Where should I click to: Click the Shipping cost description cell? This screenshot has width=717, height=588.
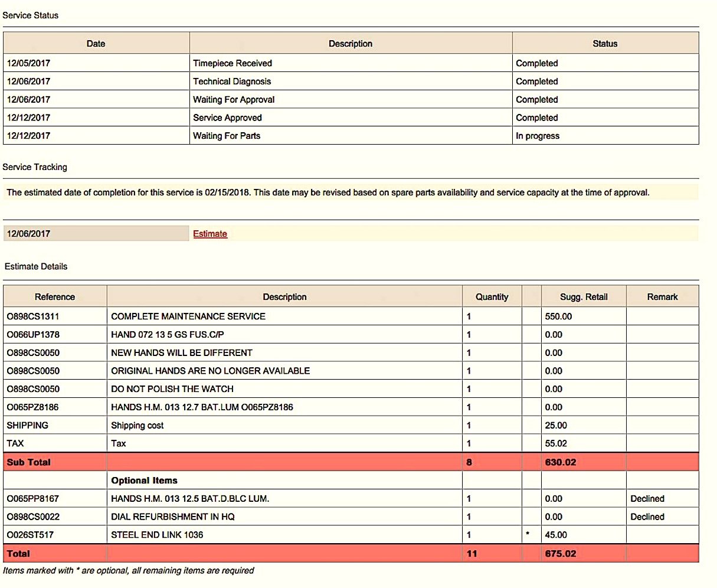point(137,426)
